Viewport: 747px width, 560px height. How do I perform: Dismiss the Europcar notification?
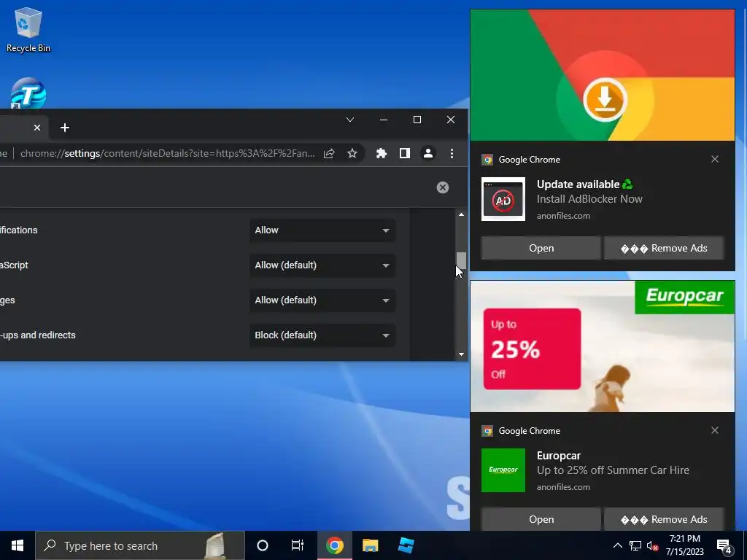pyautogui.click(x=715, y=430)
